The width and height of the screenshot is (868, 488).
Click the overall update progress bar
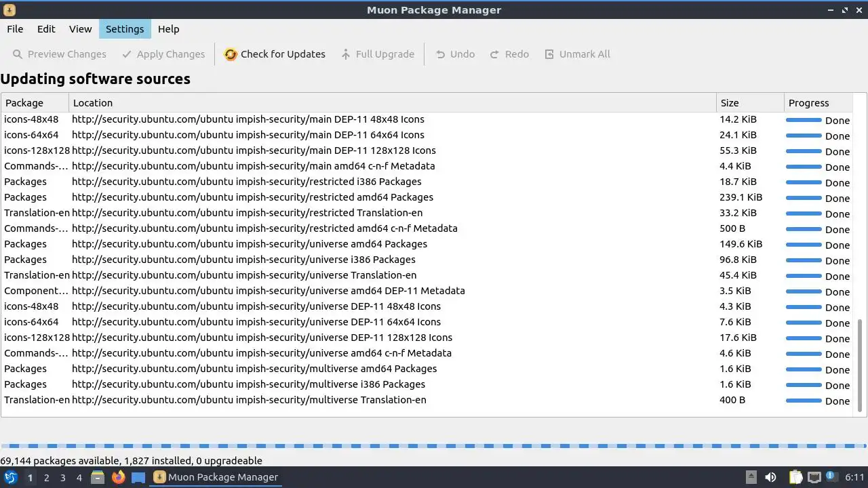pyautogui.click(x=434, y=446)
